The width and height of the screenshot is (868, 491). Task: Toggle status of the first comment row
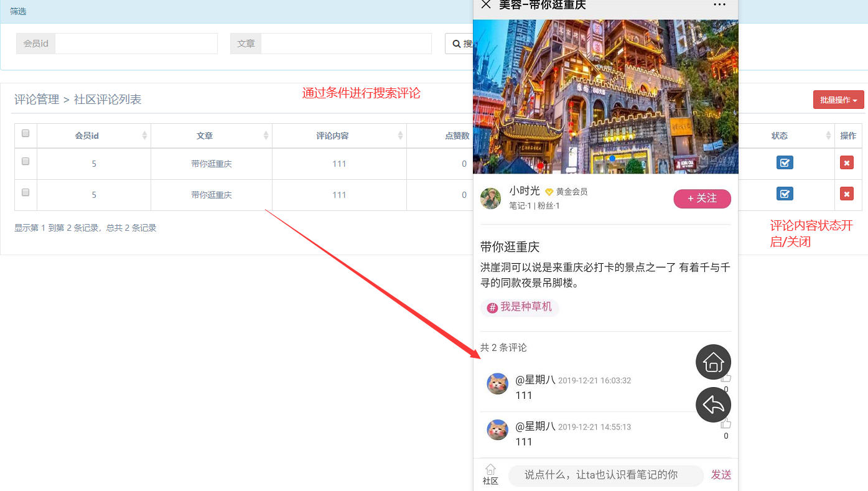click(785, 163)
